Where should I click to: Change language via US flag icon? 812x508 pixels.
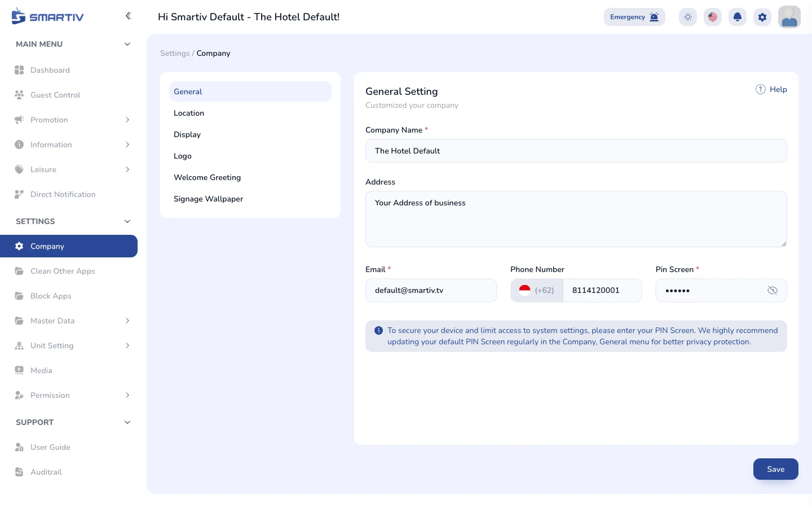click(x=713, y=17)
